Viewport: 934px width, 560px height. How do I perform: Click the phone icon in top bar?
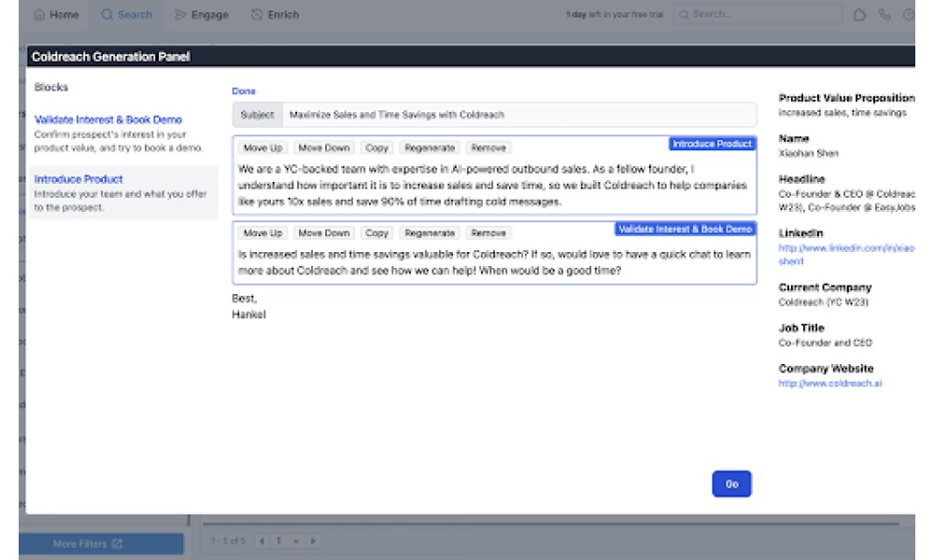[884, 14]
